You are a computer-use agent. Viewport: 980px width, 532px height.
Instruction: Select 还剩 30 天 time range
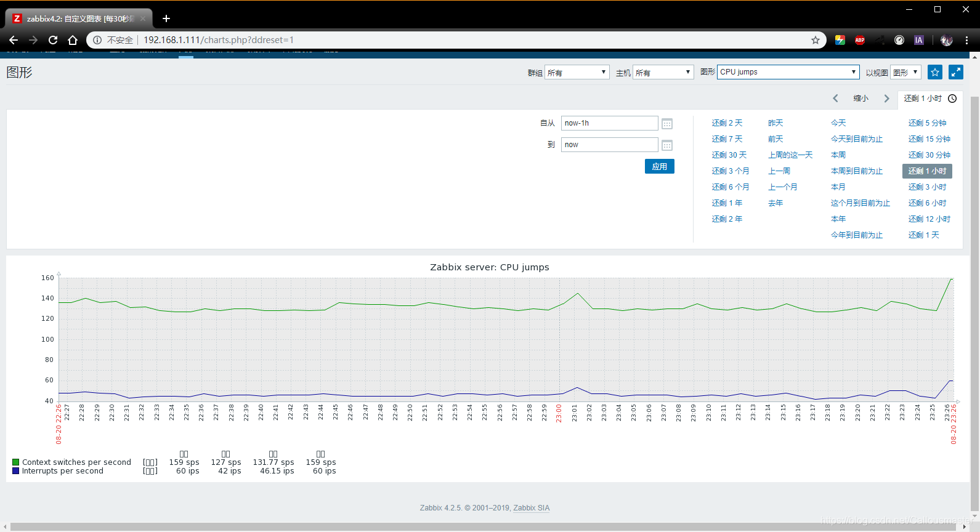[x=729, y=155]
